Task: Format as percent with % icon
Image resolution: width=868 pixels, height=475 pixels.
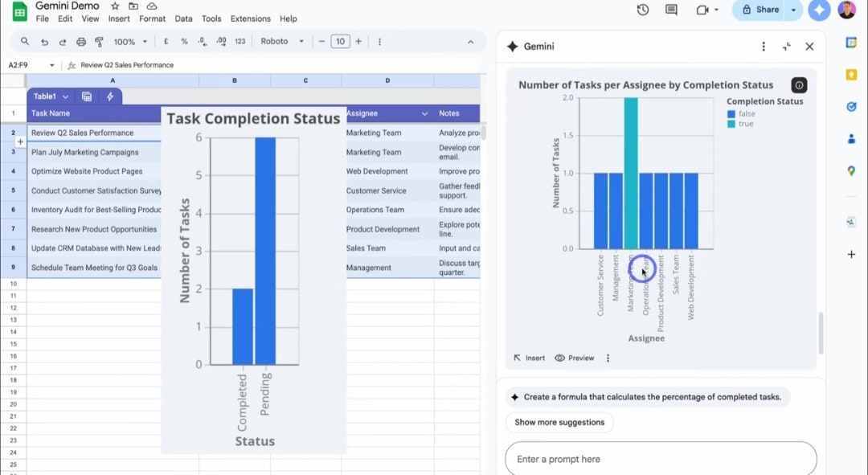Action: tap(184, 42)
